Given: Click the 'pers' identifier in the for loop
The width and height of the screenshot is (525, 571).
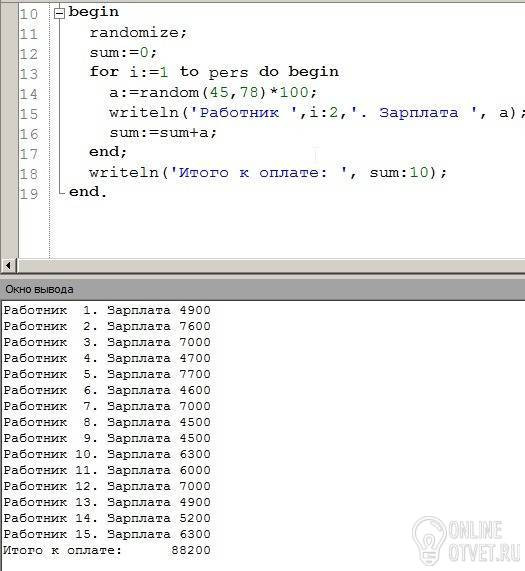Looking at the screenshot, I should (x=228, y=72).
